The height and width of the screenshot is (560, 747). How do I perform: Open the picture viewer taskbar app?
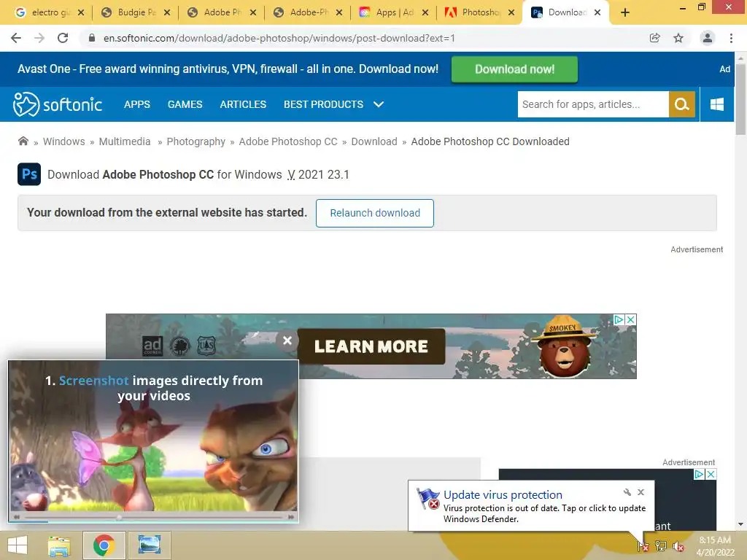click(x=149, y=545)
